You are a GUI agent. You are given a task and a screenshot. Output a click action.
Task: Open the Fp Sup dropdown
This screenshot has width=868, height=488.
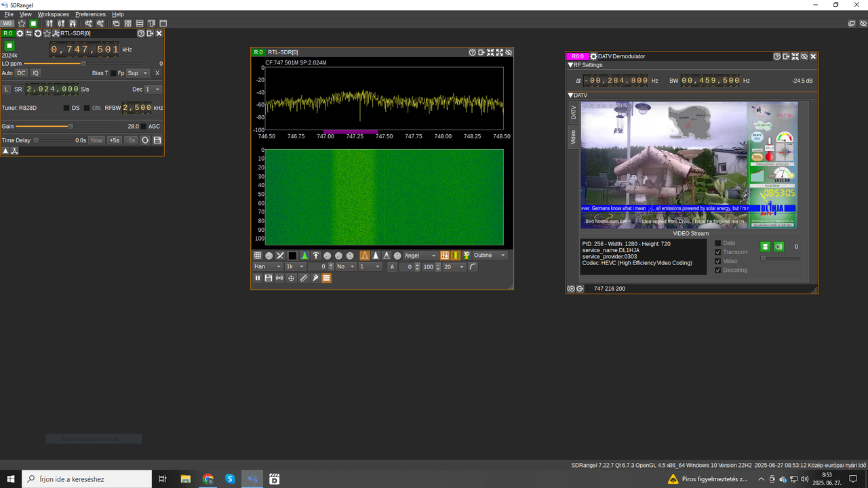(x=138, y=73)
